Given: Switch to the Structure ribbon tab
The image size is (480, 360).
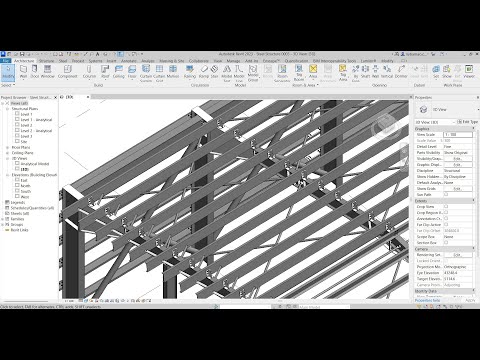Looking at the screenshot, I should pos(46,61).
